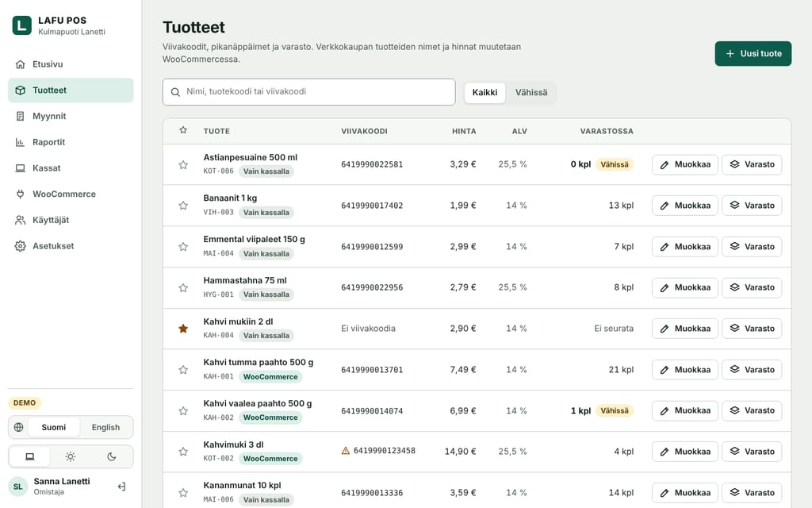Click Muokkaa for Kahvi mukiin 2 dl
This screenshot has height=508, width=812.
coord(684,329)
